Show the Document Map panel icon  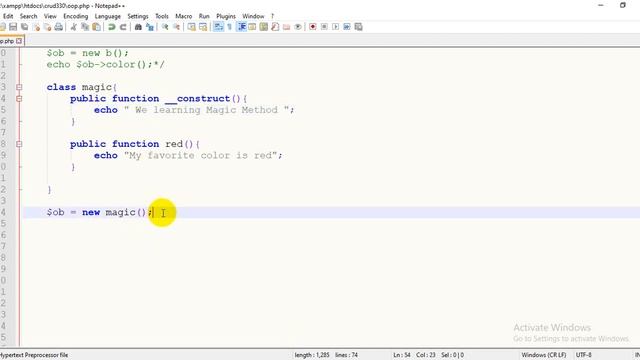(264, 27)
